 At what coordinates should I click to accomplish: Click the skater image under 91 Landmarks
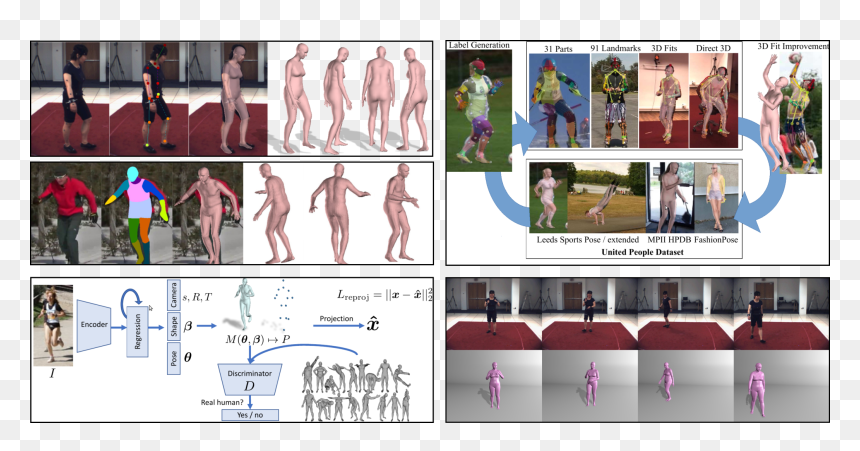[615, 100]
